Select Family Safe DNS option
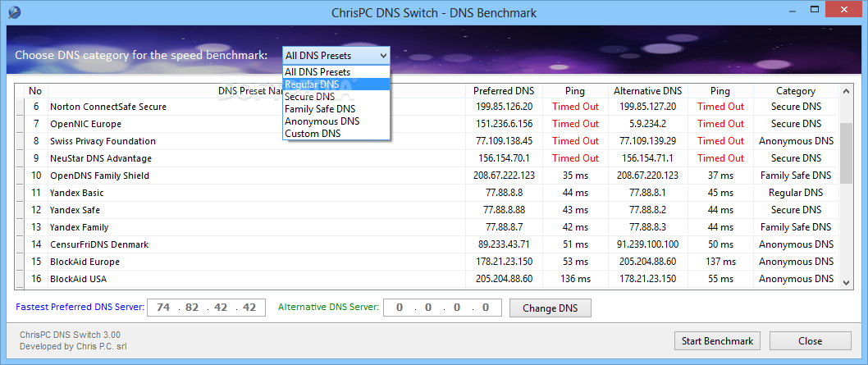Screen dimensions: 868x365 tap(336, 109)
